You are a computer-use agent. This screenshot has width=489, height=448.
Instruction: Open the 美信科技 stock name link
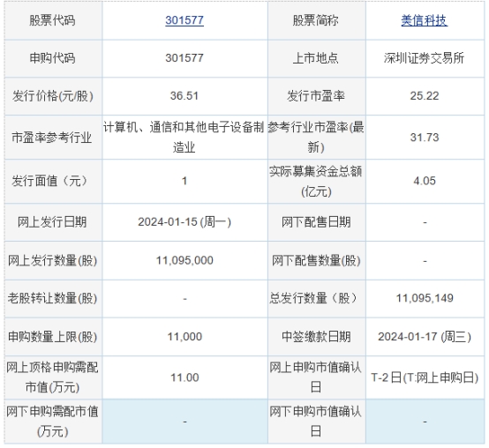pos(425,20)
